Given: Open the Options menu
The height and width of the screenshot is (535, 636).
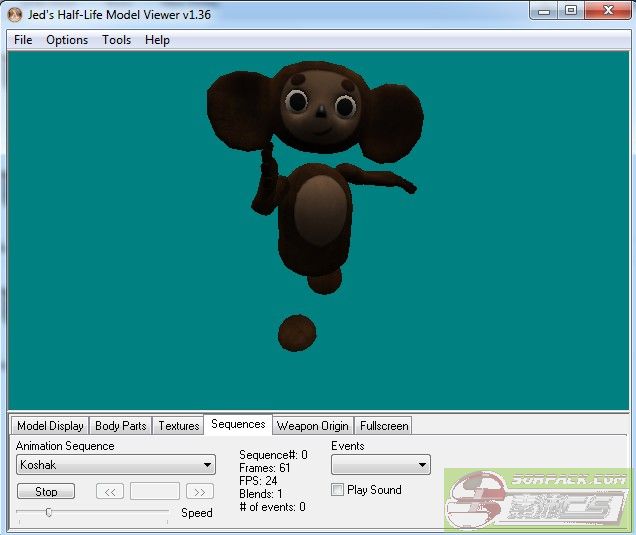Looking at the screenshot, I should tap(67, 40).
